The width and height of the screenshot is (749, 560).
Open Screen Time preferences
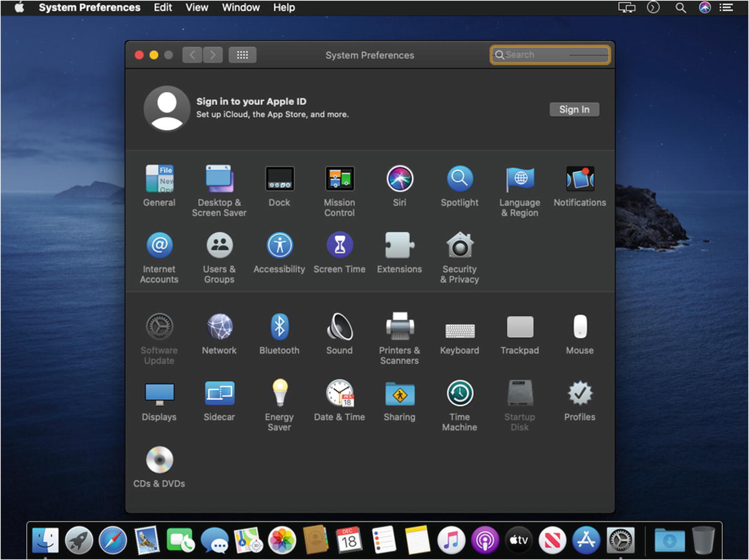click(340, 245)
